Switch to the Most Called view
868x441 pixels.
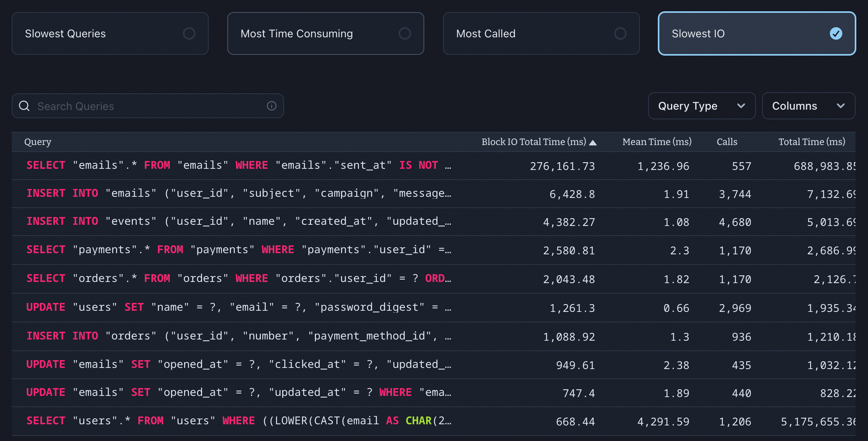click(x=541, y=33)
